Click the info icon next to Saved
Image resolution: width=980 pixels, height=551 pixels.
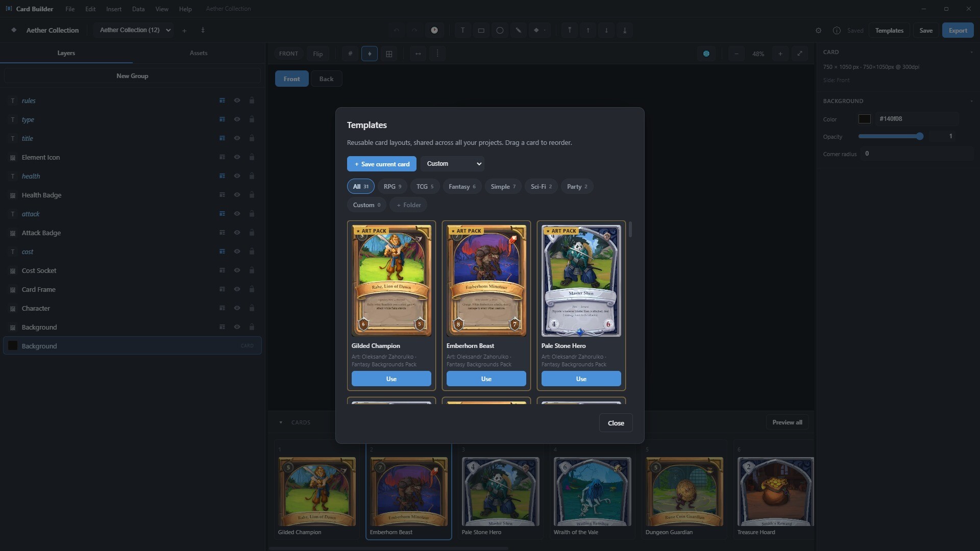point(837,30)
